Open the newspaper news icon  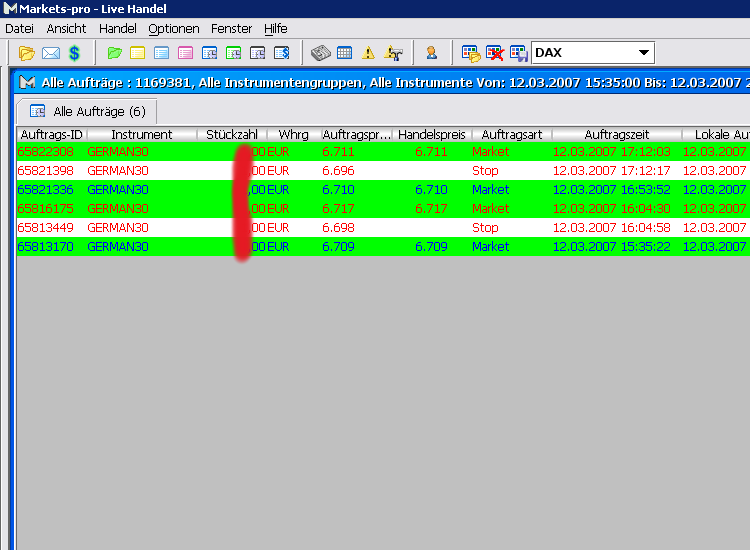(320, 53)
